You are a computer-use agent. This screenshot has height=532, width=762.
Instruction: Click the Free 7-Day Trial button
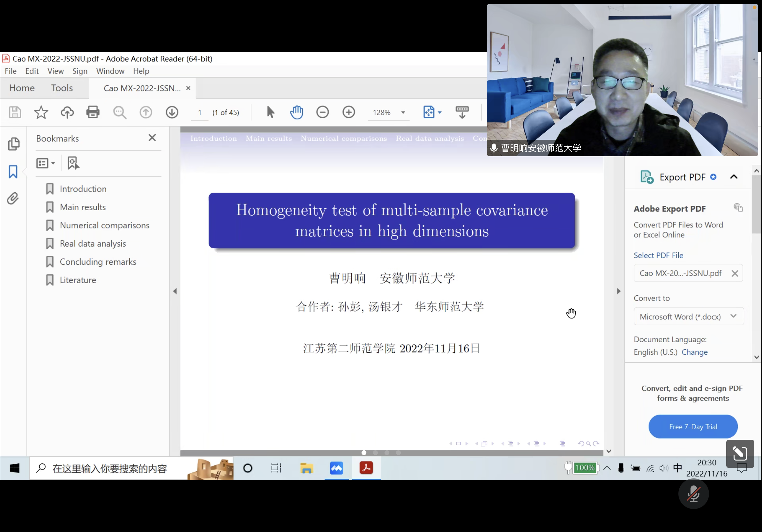(693, 426)
